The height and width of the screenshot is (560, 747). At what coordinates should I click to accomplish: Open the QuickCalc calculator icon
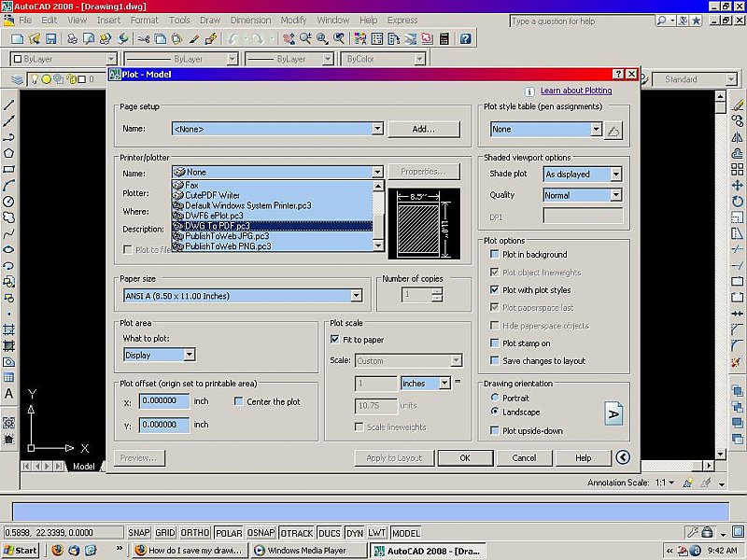tap(444, 39)
